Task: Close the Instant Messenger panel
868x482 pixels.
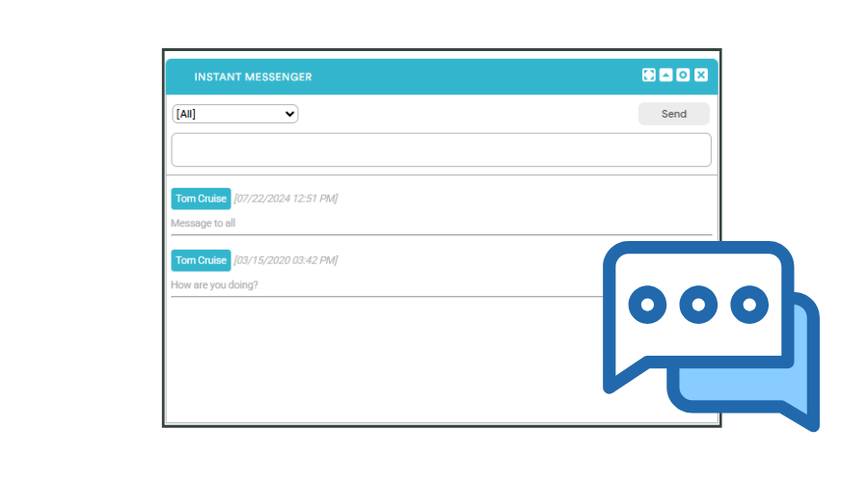Action: click(701, 74)
